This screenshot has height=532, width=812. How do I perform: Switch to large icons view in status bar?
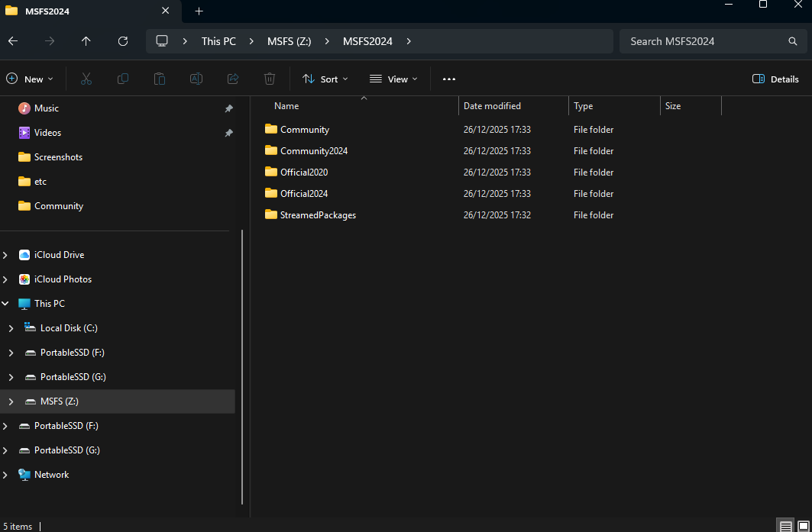click(x=803, y=526)
